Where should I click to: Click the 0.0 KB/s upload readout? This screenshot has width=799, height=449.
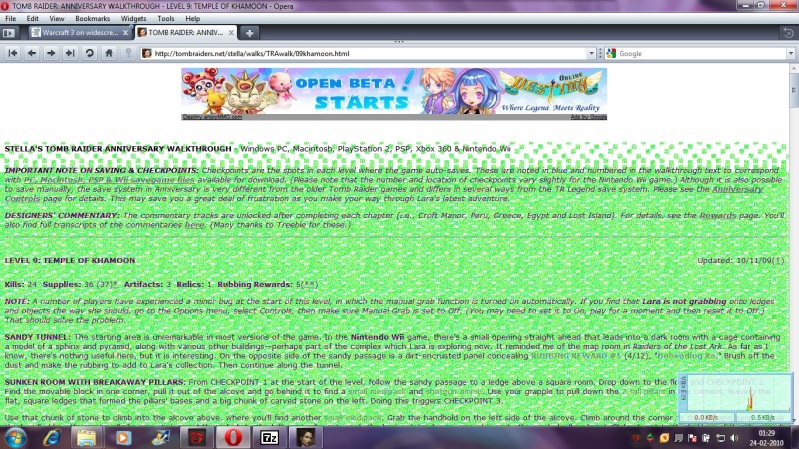coord(706,417)
